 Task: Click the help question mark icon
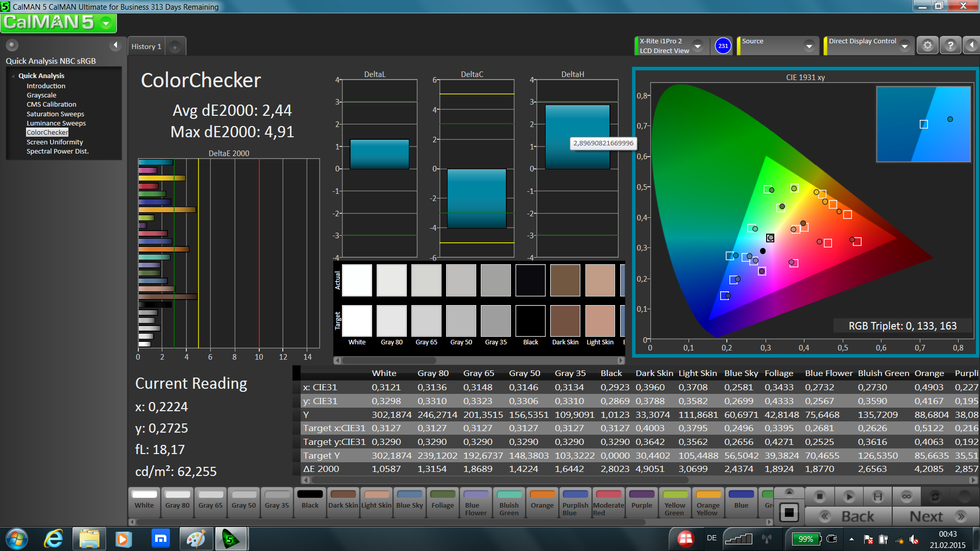pyautogui.click(x=950, y=45)
